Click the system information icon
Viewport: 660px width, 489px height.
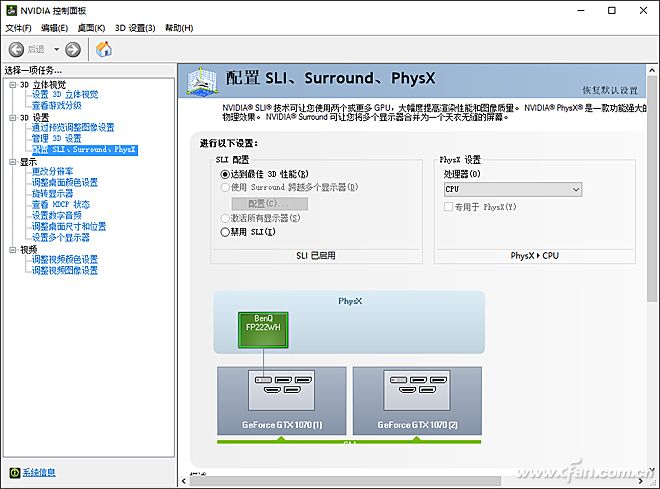(15, 473)
